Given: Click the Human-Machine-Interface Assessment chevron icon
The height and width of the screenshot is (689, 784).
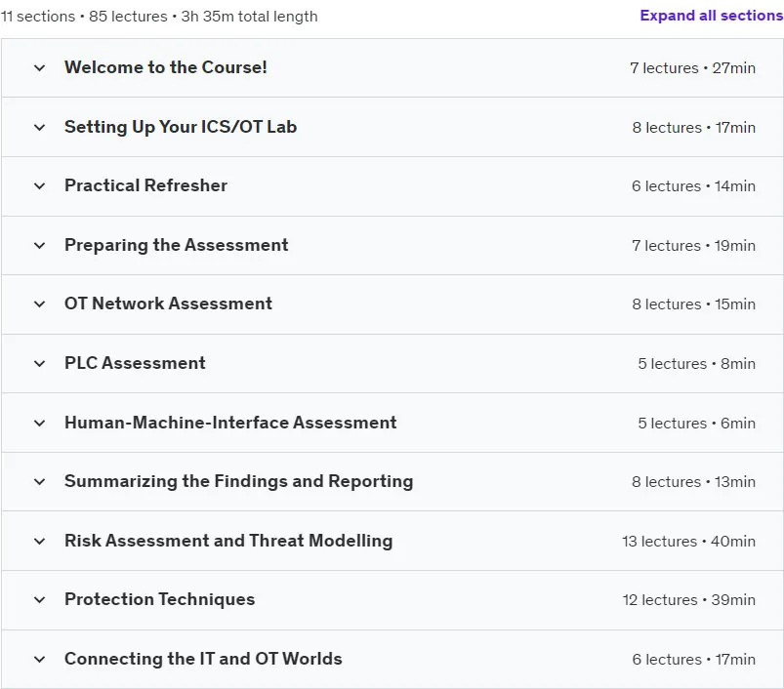Looking at the screenshot, I should point(39,423).
